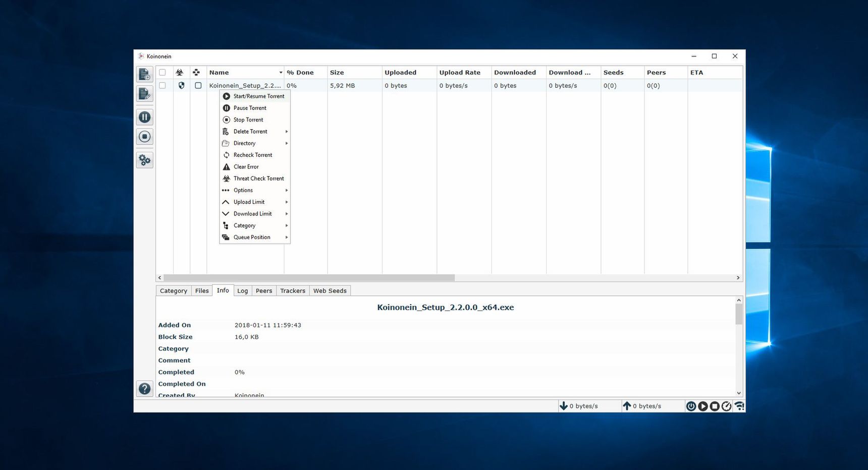Image resolution: width=868 pixels, height=470 pixels.
Task: Click the right arrow of the horizontal scrollbar
Action: point(738,278)
